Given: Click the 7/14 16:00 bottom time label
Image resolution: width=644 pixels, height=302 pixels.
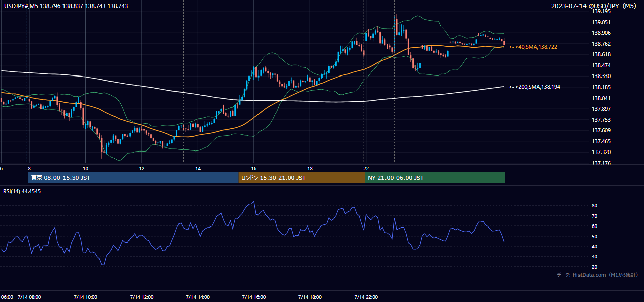Looking at the screenshot, I should pos(254,297).
